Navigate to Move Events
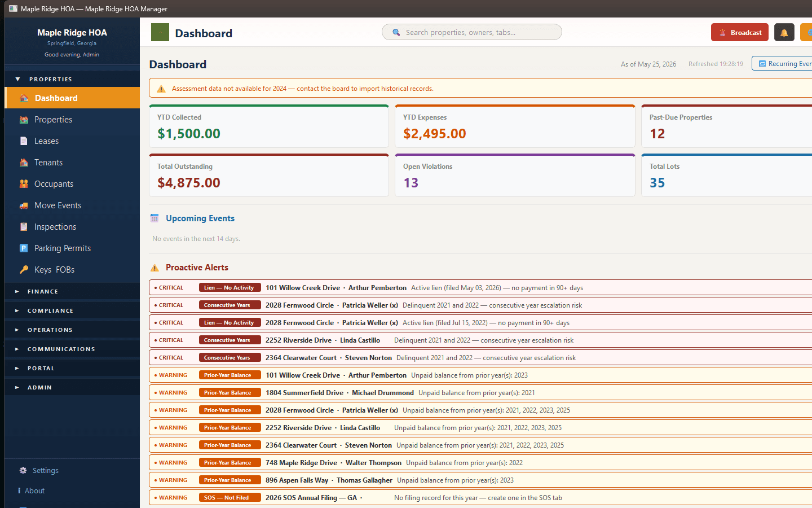Viewport: 812px width, 508px height. point(72,205)
